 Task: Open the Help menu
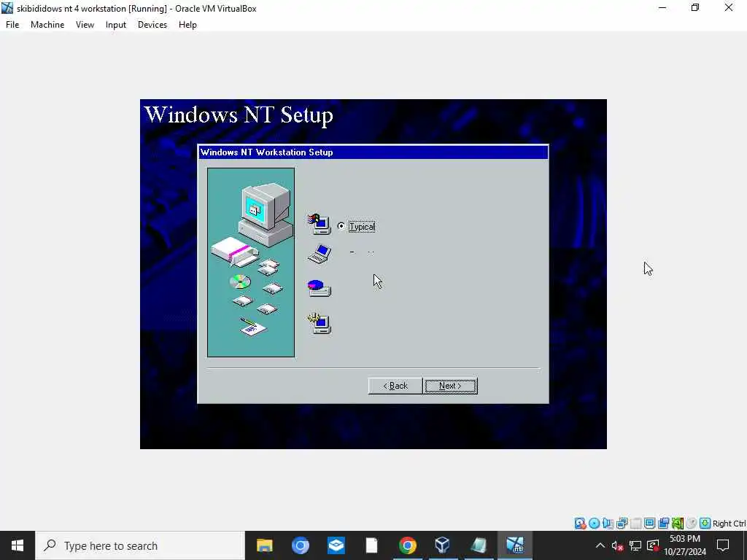(187, 25)
